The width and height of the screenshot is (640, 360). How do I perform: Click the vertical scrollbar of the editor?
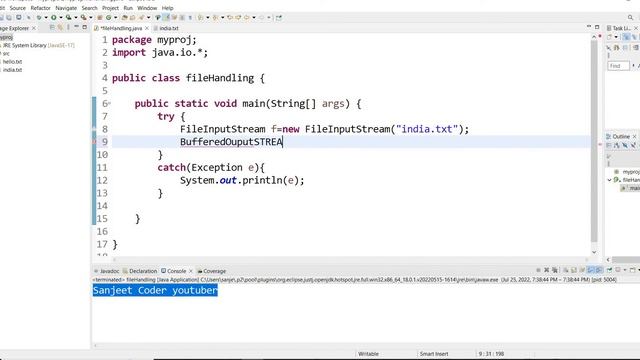point(594,141)
